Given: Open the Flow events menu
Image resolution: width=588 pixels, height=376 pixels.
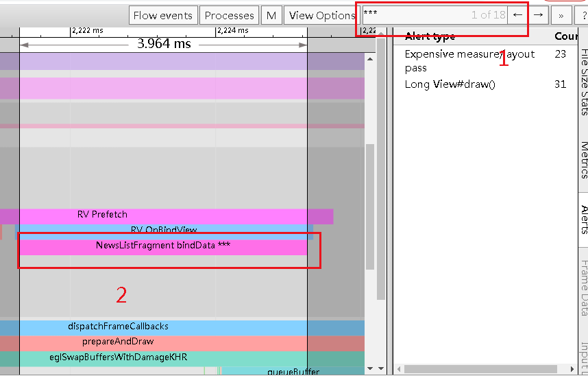Looking at the screenshot, I should click(x=163, y=15).
